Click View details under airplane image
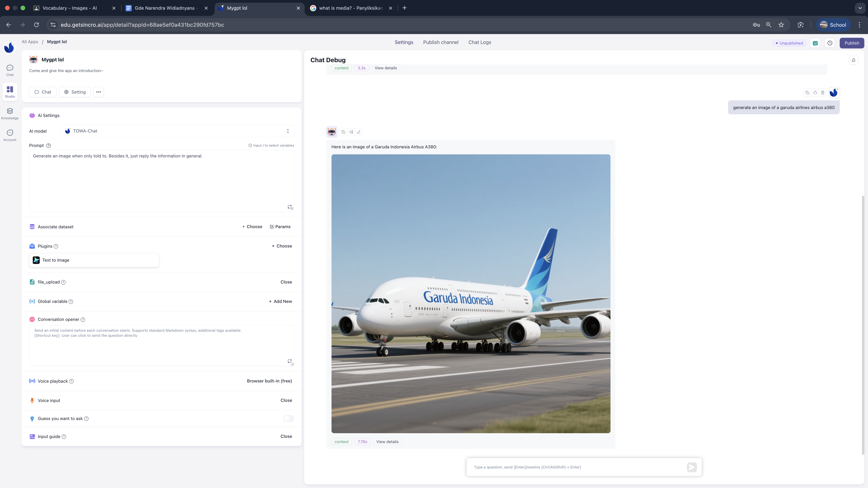Viewport: 868px width, 488px height. 387,442
